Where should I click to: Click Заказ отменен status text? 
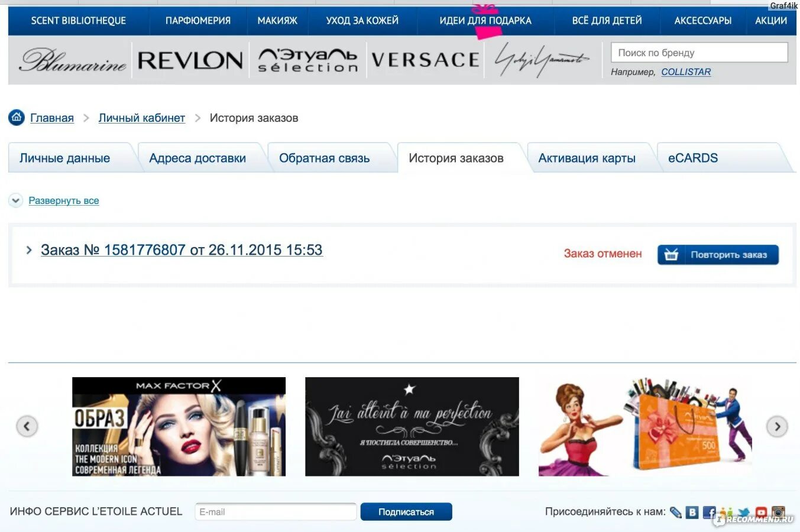tap(603, 254)
